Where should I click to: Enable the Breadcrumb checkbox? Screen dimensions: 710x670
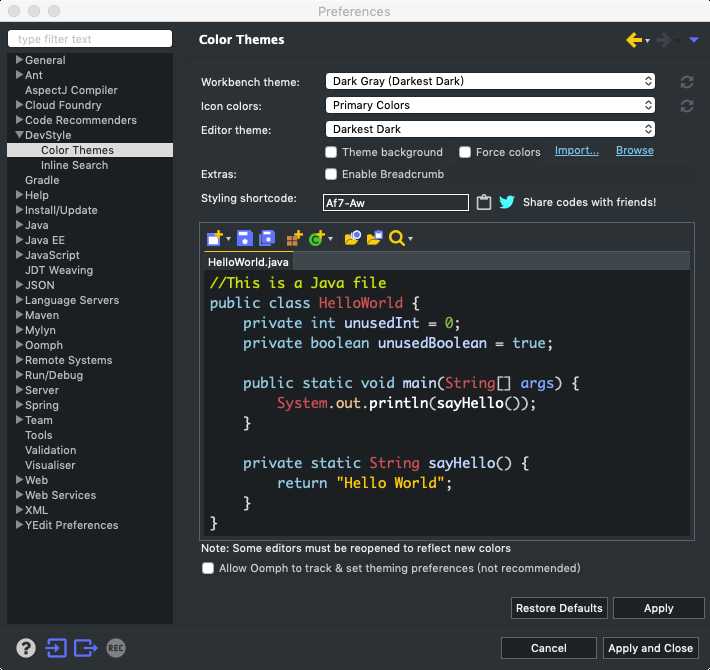331,174
